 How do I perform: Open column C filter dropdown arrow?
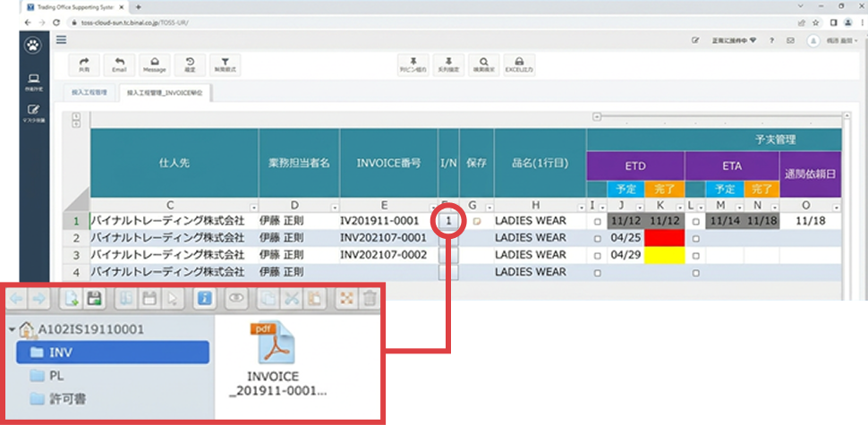click(253, 207)
